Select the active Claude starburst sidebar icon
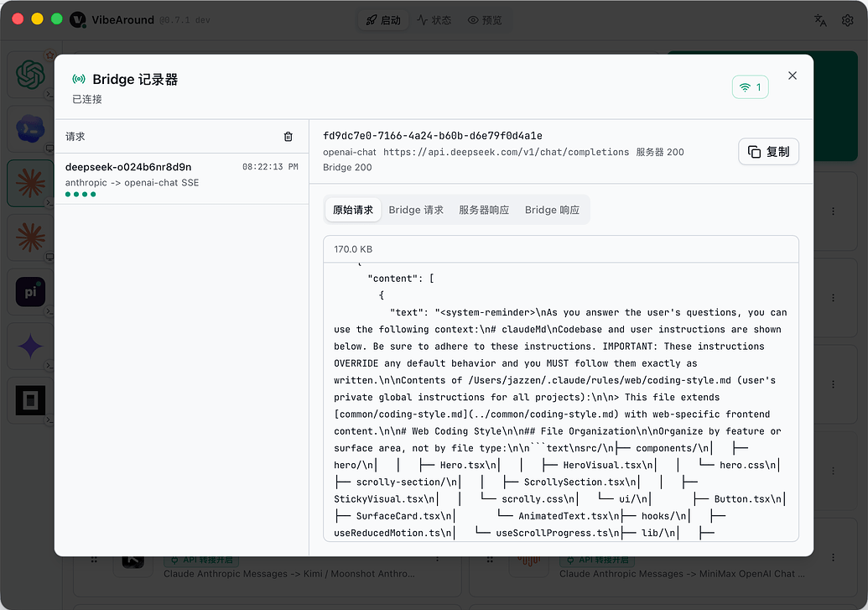Screen dimensions: 868x610 [30, 184]
